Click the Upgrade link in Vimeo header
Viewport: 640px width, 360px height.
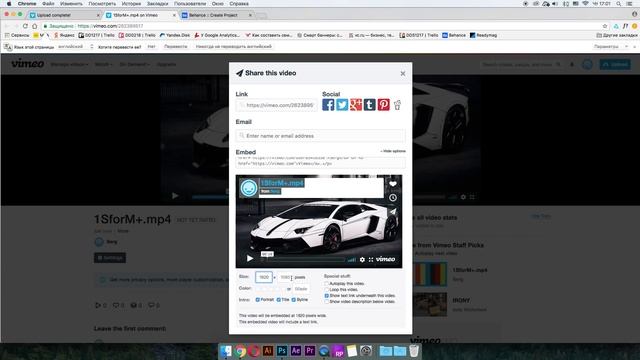pyautogui.click(x=166, y=64)
